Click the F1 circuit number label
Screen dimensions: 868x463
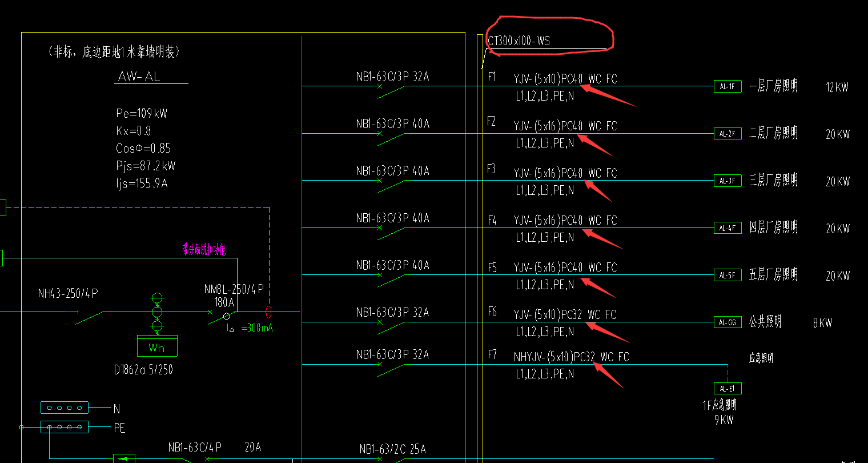pyautogui.click(x=492, y=77)
